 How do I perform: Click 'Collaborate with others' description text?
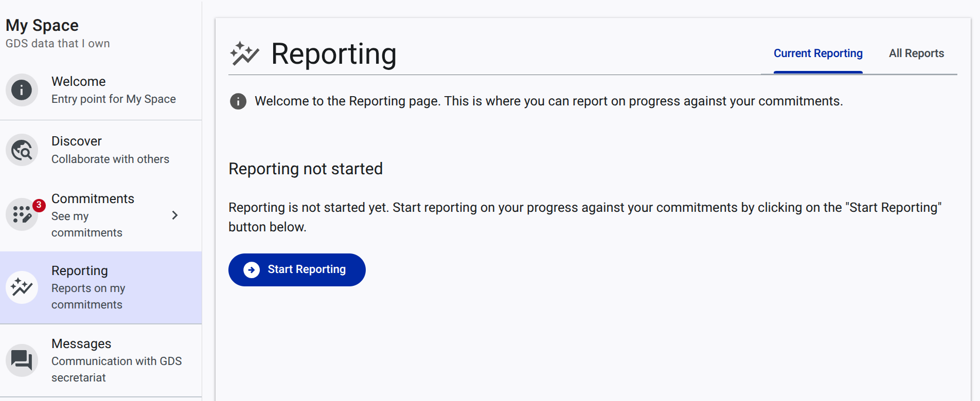[110, 159]
